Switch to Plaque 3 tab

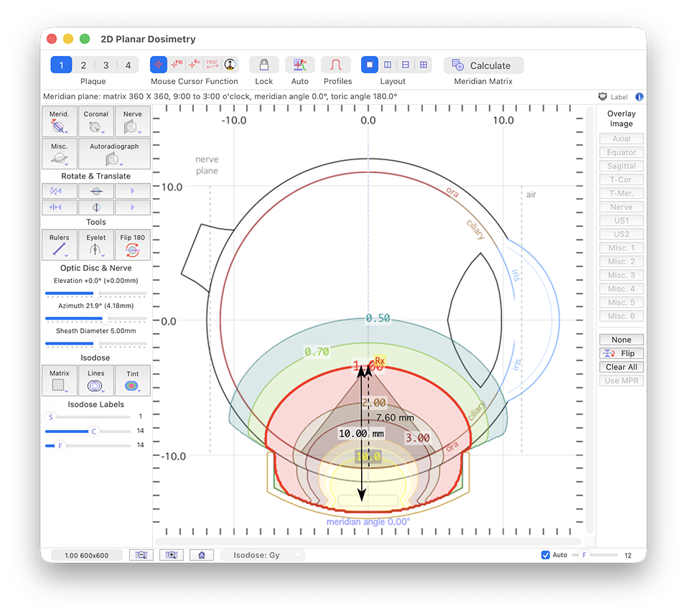pyautogui.click(x=106, y=65)
